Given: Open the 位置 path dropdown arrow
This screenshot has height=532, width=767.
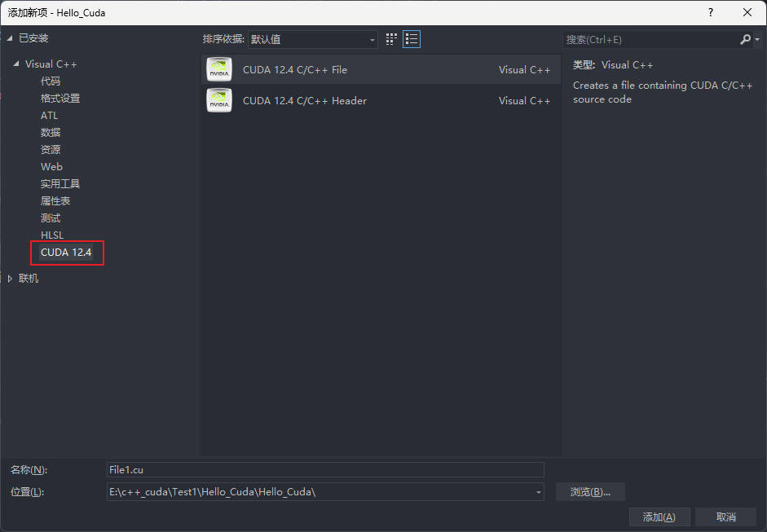Looking at the screenshot, I should (538, 492).
